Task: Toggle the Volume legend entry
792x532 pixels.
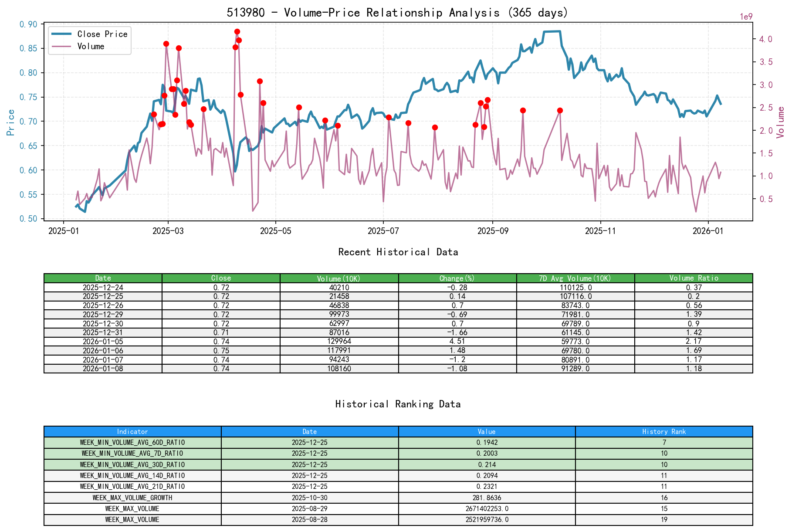Action: (91, 46)
